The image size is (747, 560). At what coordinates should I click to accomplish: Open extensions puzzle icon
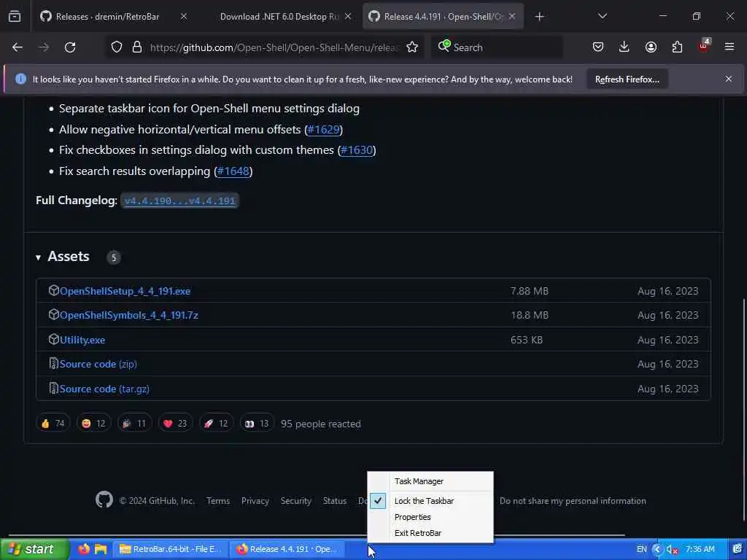click(x=677, y=47)
